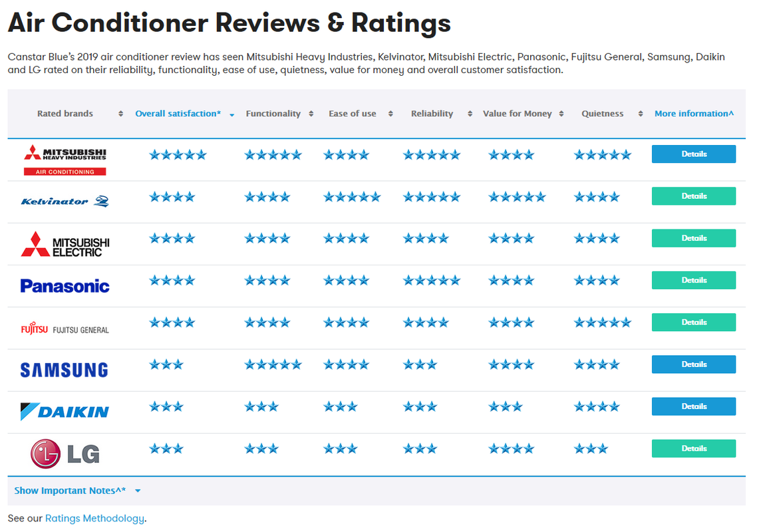767x532 pixels.
Task: Click the LG brand logo
Action: [65, 454]
